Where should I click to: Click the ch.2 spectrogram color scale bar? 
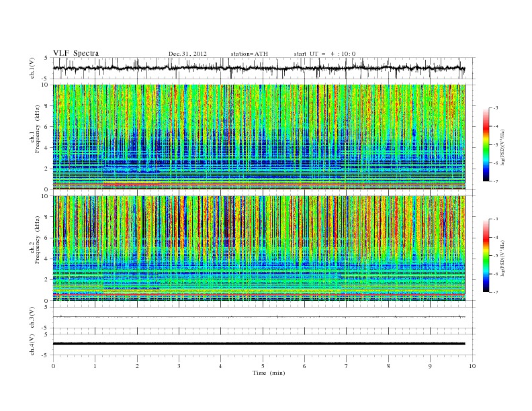(486, 255)
